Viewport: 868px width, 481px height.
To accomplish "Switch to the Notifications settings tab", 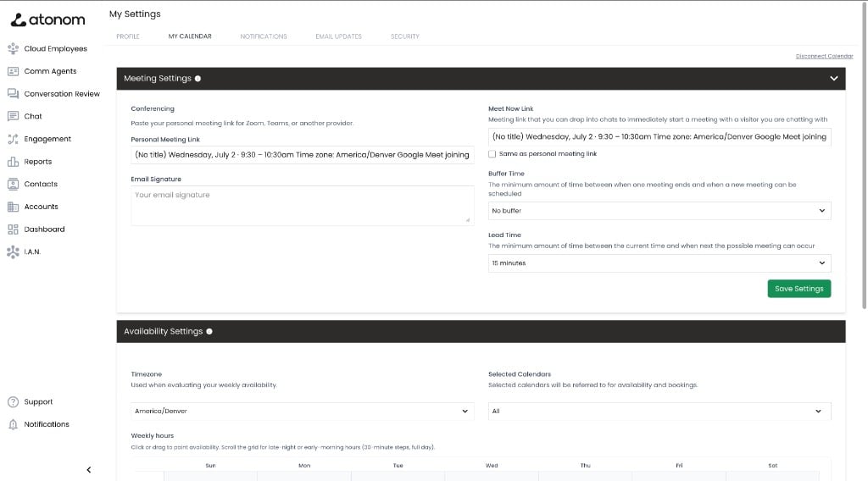I will 264,36.
